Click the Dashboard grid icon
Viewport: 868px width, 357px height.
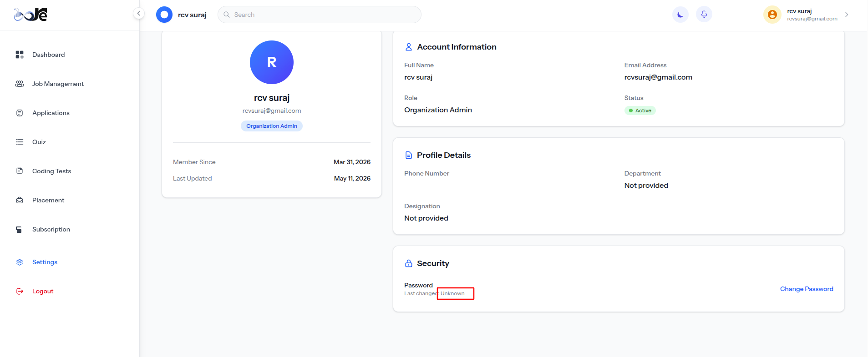click(20, 55)
